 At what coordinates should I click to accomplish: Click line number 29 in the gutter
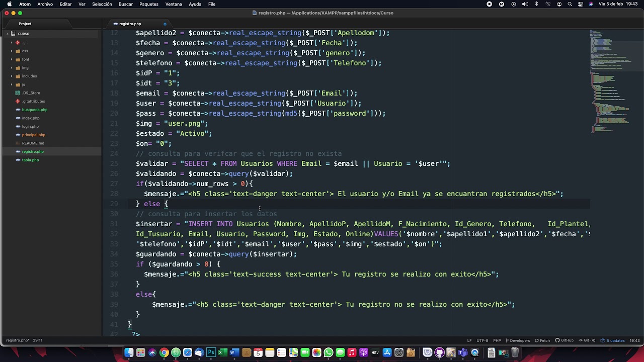click(x=114, y=204)
